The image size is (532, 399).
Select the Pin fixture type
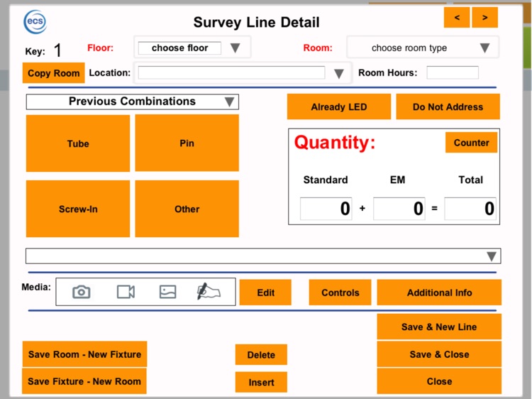[x=187, y=143]
